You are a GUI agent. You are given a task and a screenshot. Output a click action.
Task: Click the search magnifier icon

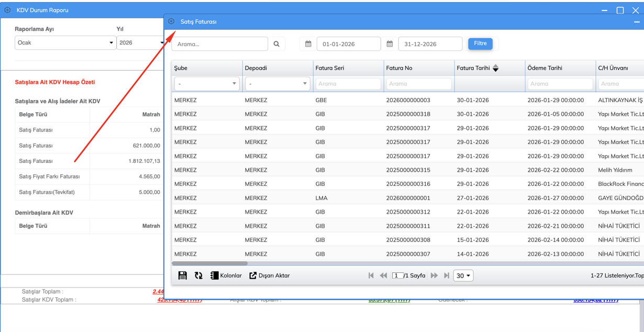276,44
